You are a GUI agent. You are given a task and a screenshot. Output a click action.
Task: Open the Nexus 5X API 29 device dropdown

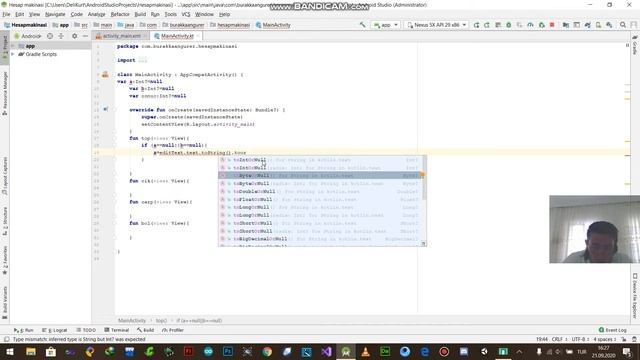437,25
